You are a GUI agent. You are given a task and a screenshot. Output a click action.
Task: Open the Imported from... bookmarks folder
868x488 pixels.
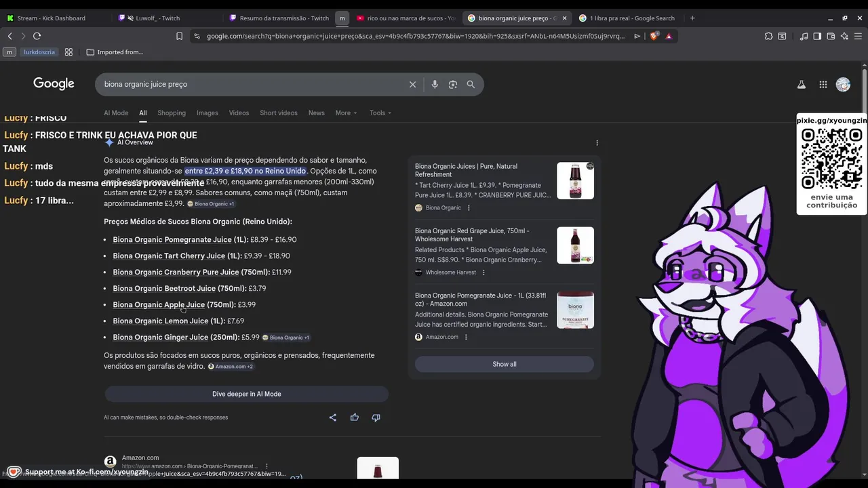tap(115, 52)
